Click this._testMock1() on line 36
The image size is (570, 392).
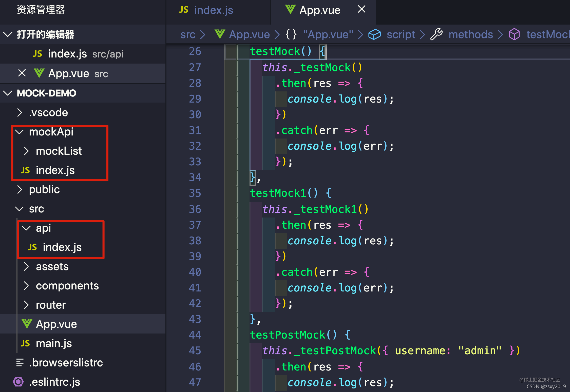[315, 209]
